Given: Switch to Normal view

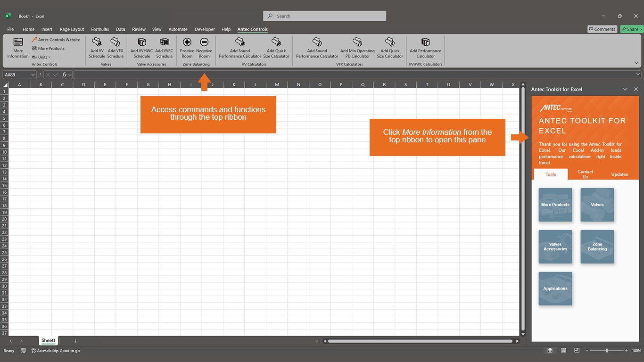Looking at the screenshot, I should click(x=550, y=351).
